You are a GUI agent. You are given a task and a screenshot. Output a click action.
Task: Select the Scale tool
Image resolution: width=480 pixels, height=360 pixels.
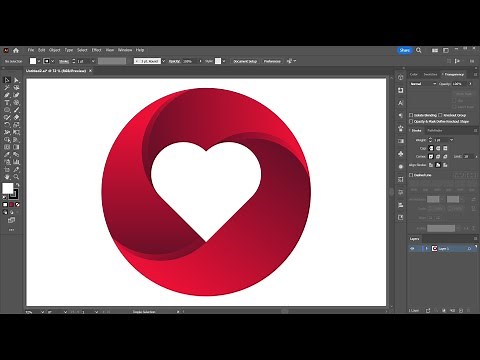tap(16, 124)
